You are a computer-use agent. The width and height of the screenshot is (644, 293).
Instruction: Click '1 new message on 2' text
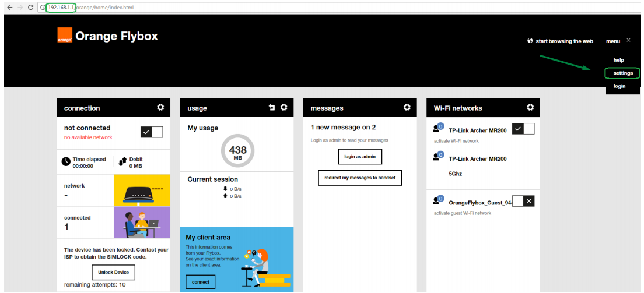pos(344,127)
